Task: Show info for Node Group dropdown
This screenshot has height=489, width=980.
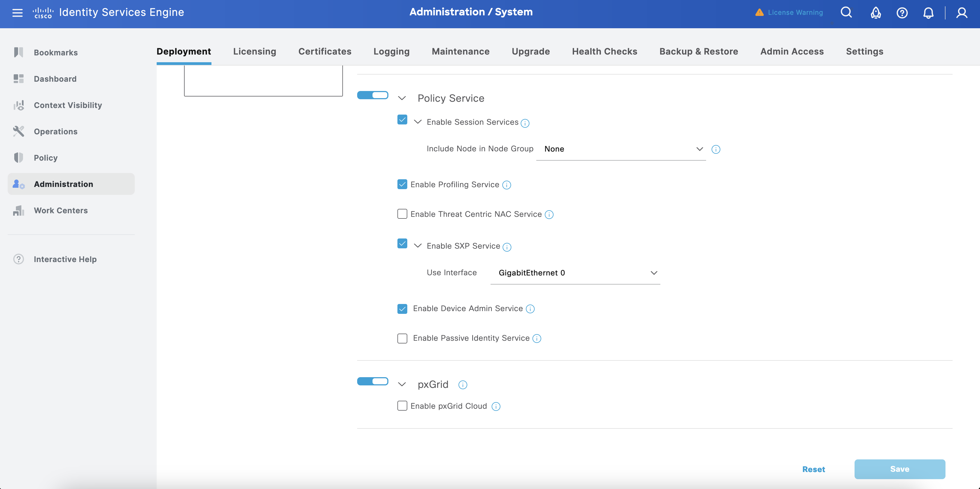Action: (x=716, y=149)
